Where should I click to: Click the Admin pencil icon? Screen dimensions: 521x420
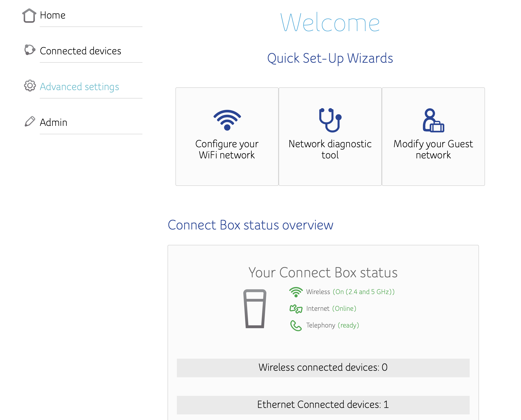[30, 121]
